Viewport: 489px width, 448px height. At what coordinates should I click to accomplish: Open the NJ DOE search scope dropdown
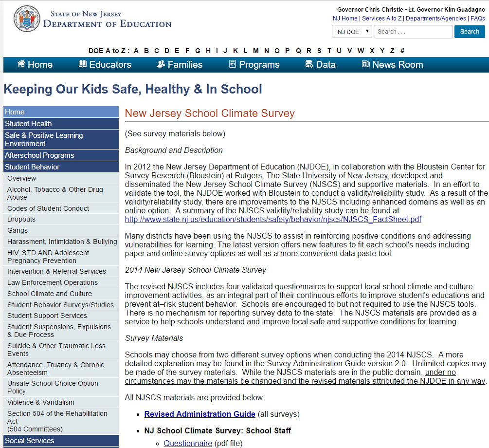(x=352, y=31)
